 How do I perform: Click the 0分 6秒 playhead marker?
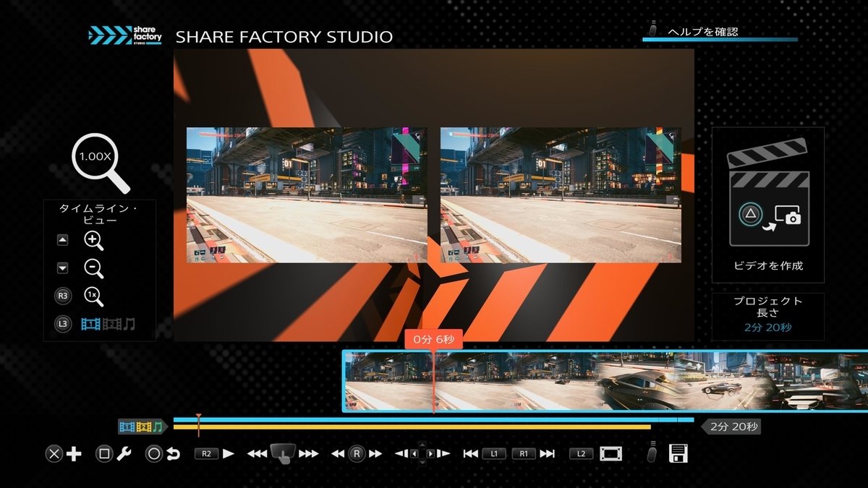433,339
